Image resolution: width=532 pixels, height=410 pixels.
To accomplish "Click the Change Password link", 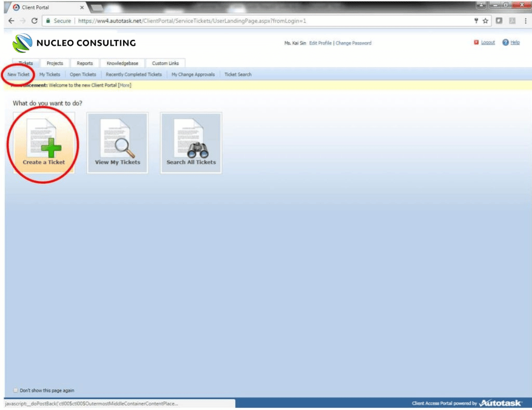I will tap(353, 43).
